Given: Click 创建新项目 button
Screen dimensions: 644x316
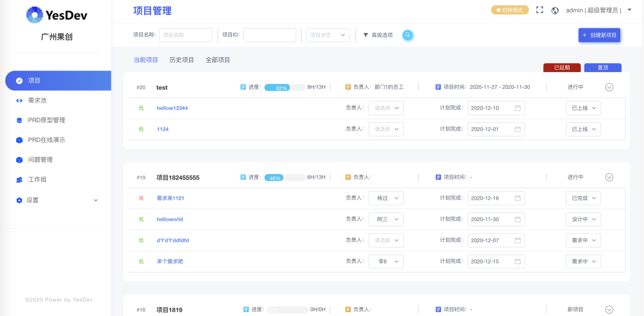Looking at the screenshot, I should (599, 35).
